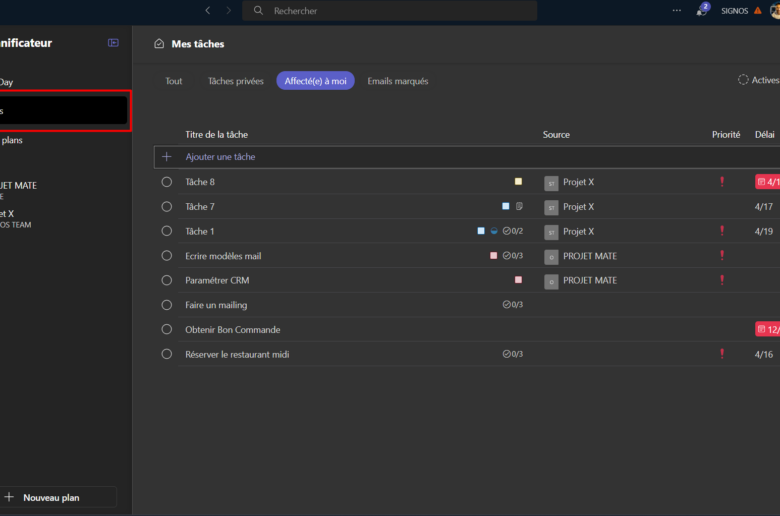This screenshot has height=516, width=780.
Task: Click the PROJET MATE source icon for Paramétrer CRM
Action: point(551,281)
